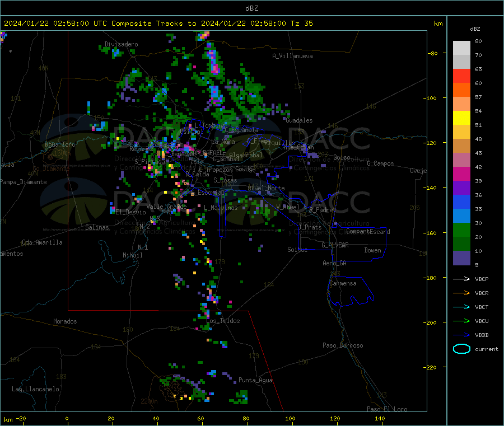Viewport: 504px width, 426px height.
Task: Click the A_Villanueva station label
Action: [x=292, y=56]
